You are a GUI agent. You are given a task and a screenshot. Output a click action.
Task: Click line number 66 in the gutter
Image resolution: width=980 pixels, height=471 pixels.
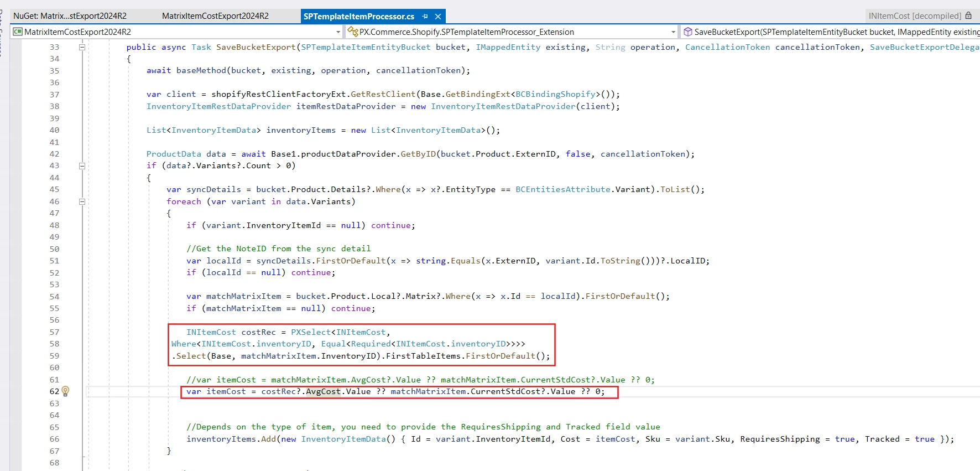coord(54,439)
